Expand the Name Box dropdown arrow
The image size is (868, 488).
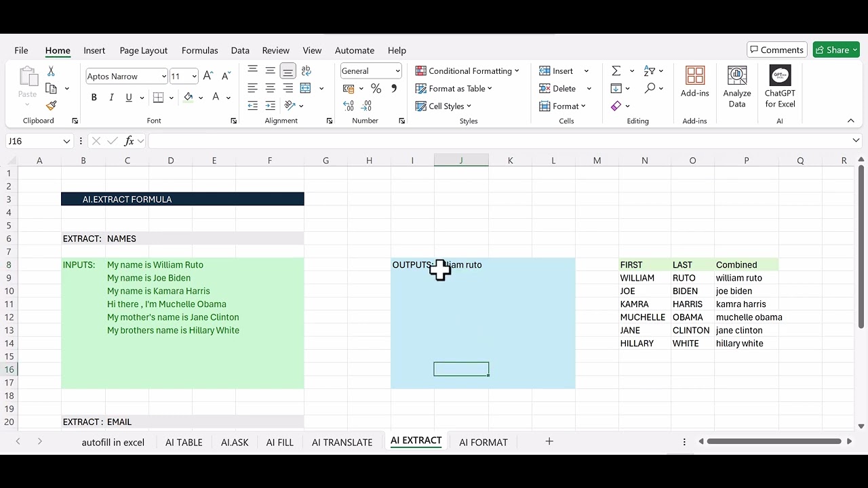click(x=66, y=141)
